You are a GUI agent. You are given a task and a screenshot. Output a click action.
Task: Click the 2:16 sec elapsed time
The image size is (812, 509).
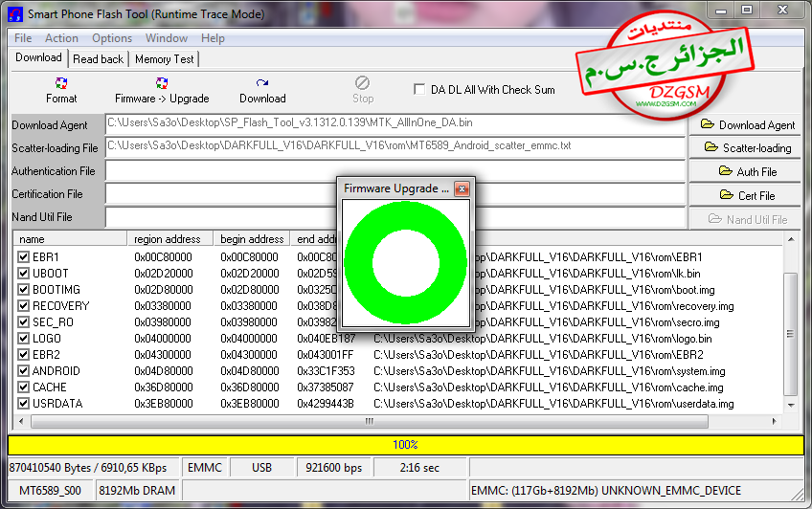tap(419, 468)
